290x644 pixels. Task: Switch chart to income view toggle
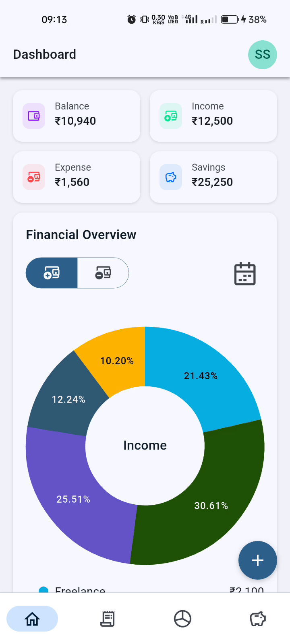coord(52,273)
